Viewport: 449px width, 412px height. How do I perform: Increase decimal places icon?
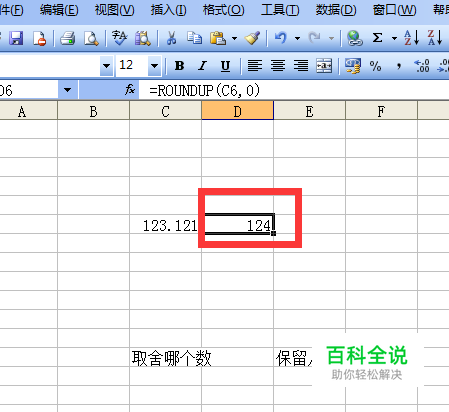tap(421, 66)
